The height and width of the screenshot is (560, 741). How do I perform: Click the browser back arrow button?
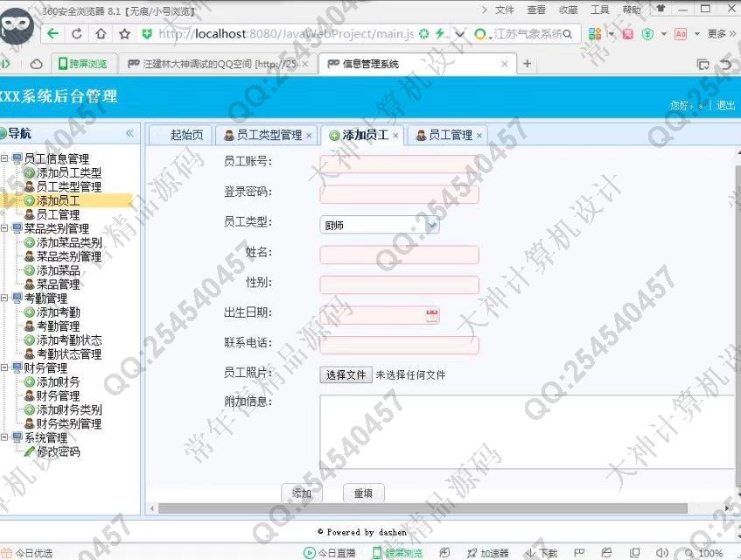[54, 34]
